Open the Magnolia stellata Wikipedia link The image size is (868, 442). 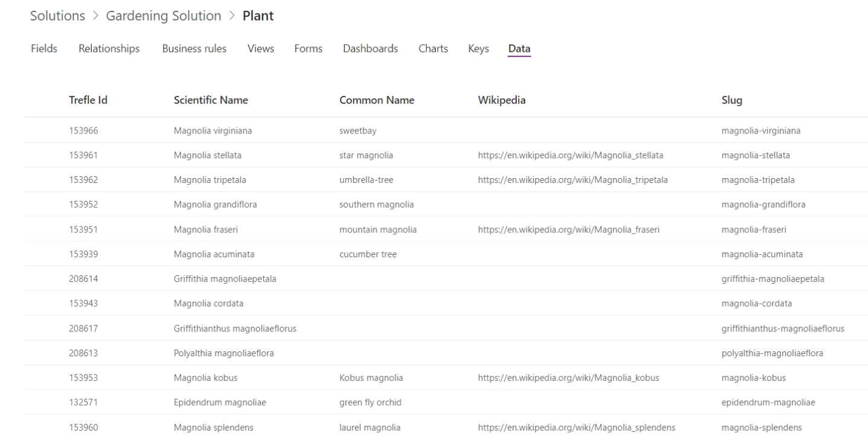(570, 155)
